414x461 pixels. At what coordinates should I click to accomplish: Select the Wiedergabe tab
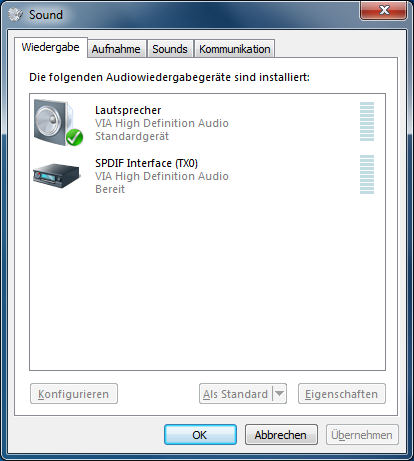[51, 47]
